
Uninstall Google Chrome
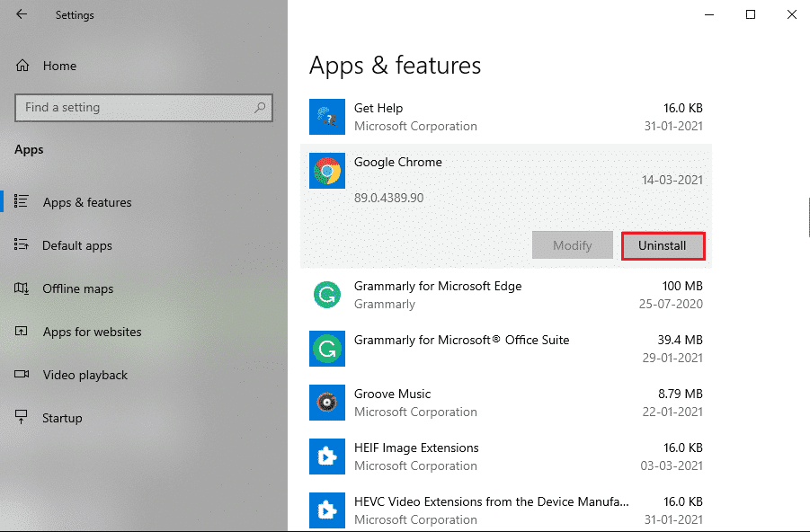[x=663, y=244]
